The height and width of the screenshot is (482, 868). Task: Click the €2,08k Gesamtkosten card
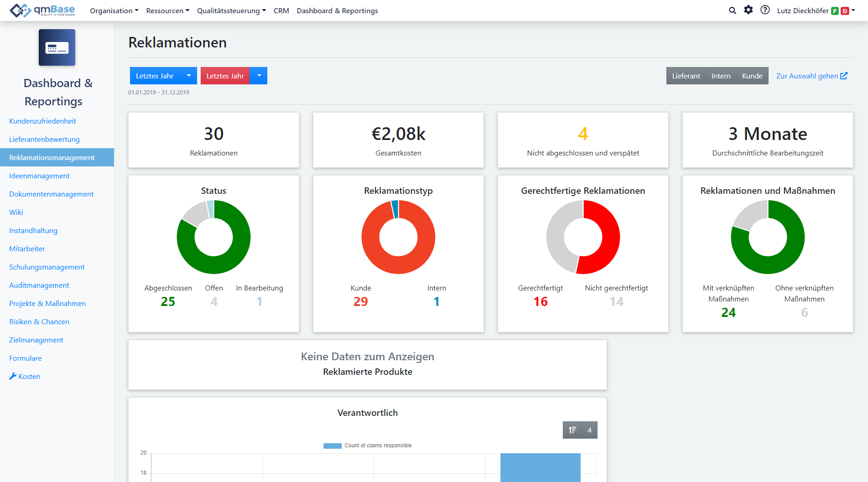pyautogui.click(x=398, y=140)
